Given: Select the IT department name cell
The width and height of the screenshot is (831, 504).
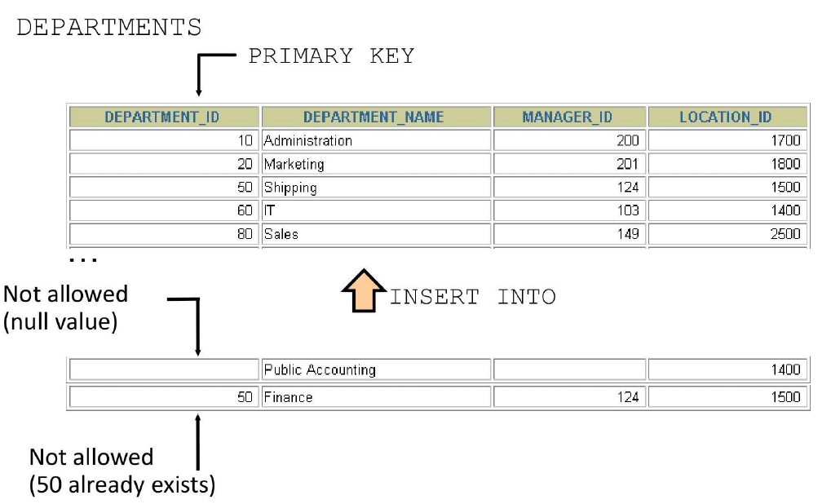Looking at the screenshot, I should point(376,210).
